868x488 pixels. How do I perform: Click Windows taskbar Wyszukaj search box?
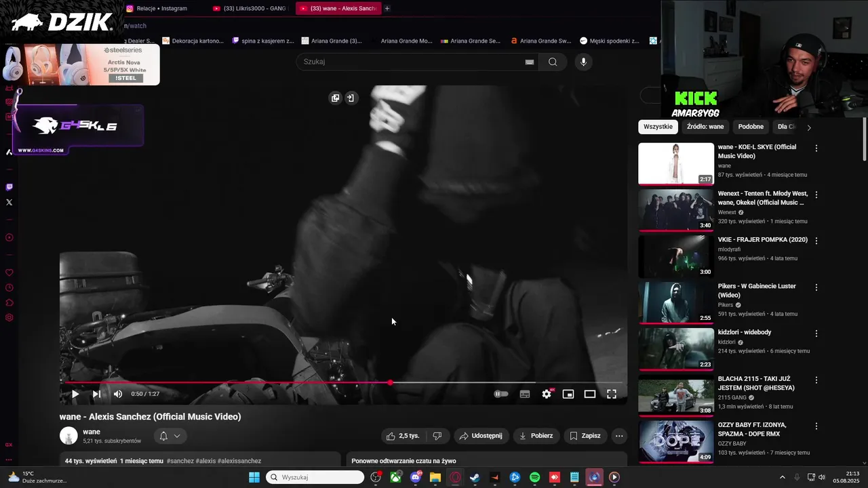pyautogui.click(x=315, y=477)
